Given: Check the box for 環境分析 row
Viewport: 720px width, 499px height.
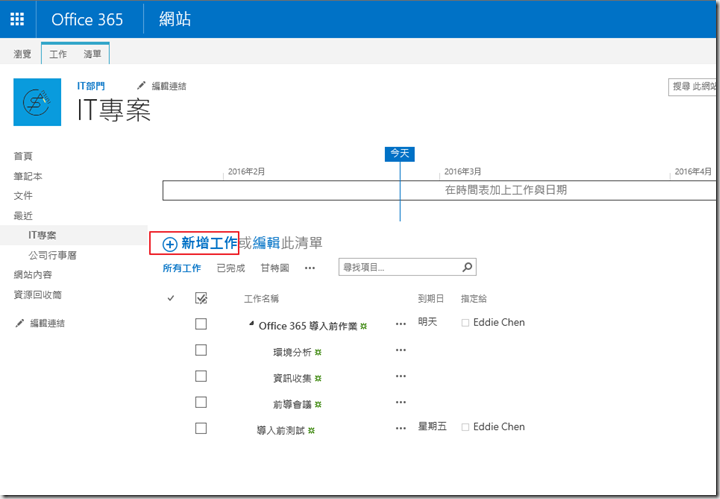Looking at the screenshot, I should tap(201, 351).
